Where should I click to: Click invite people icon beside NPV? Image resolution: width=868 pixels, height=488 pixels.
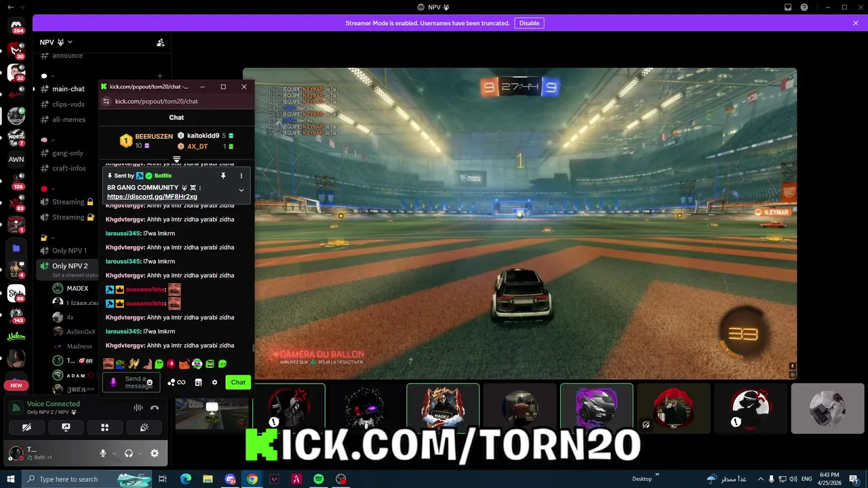[161, 42]
